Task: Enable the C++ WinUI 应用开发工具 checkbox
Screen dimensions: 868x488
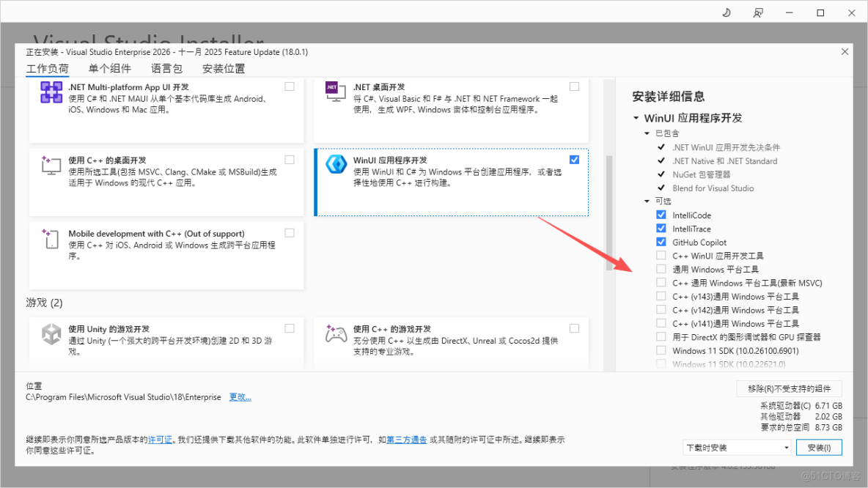Action: (661, 255)
